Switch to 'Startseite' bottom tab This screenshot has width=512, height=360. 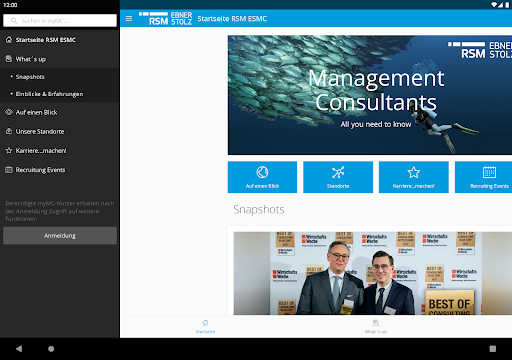(205, 327)
